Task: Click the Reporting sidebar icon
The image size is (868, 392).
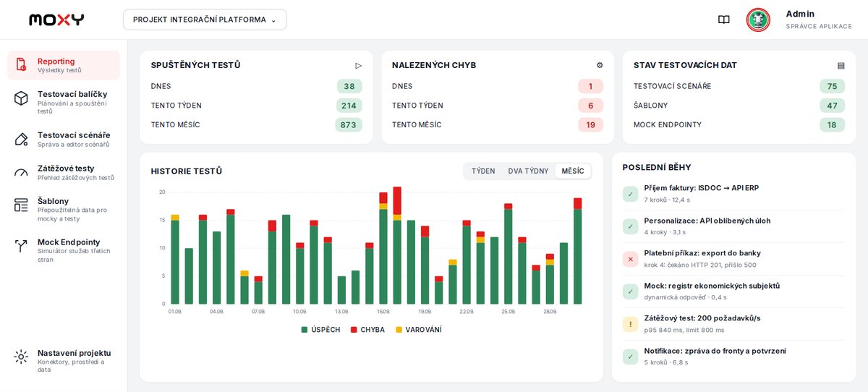Action: tap(21, 64)
